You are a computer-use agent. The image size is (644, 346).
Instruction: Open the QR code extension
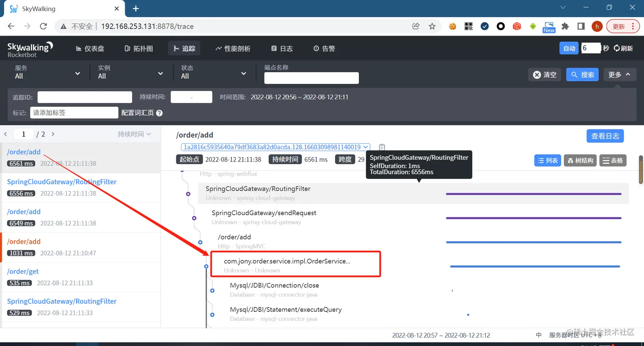pyautogui.click(x=469, y=26)
